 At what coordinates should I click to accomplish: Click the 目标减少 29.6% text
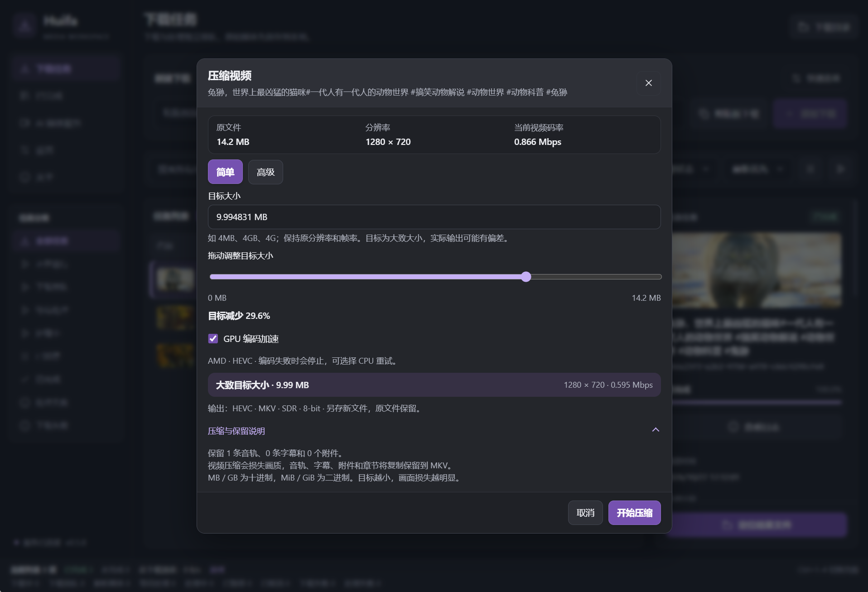click(239, 316)
